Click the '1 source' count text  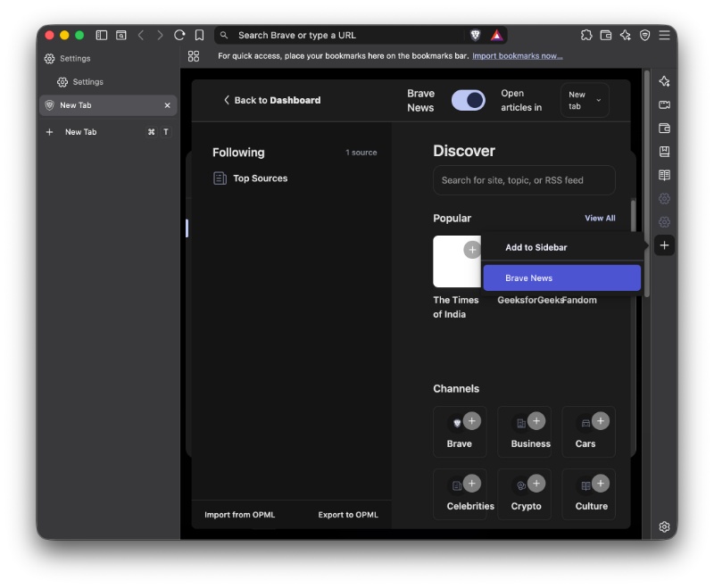point(361,153)
